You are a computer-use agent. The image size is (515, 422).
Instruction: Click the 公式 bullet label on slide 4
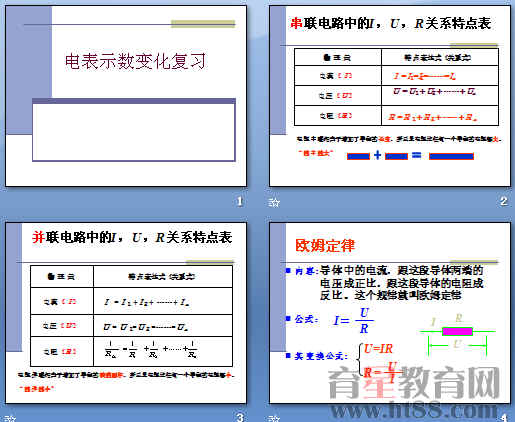tap(306, 319)
